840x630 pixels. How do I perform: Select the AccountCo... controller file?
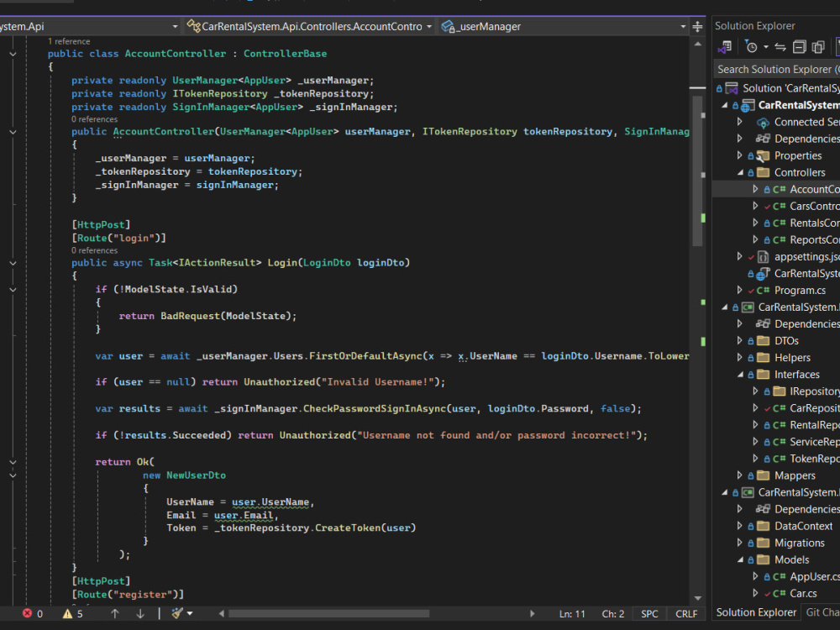pos(814,189)
